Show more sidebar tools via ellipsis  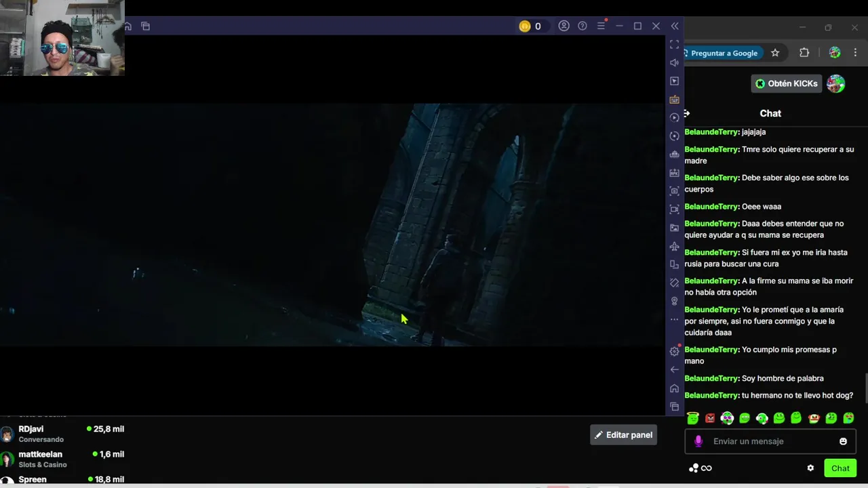coord(674,319)
